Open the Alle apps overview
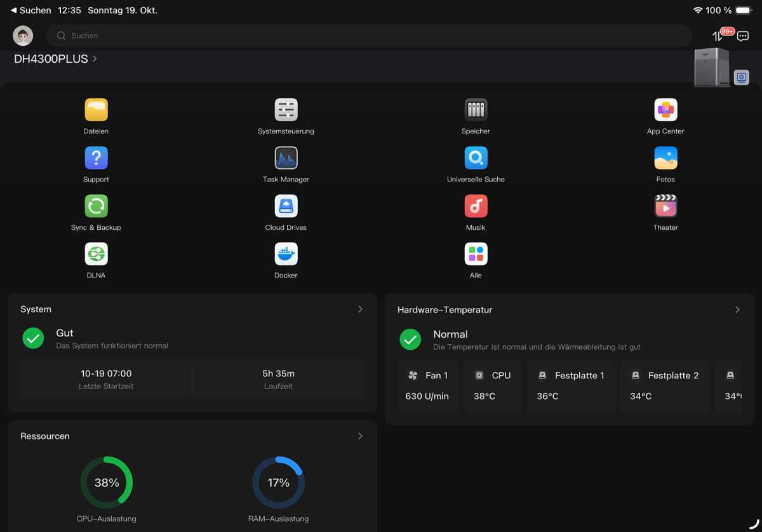The width and height of the screenshot is (762, 532). (x=476, y=253)
